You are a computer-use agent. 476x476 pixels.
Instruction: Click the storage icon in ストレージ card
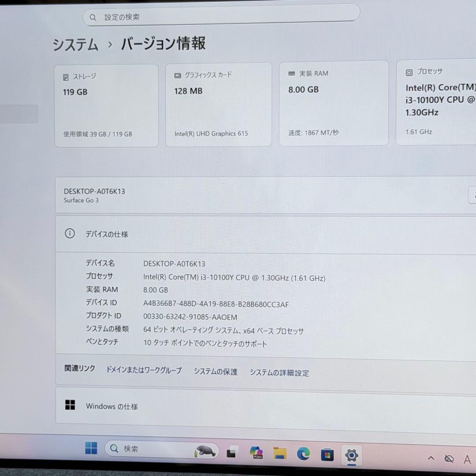(66, 78)
